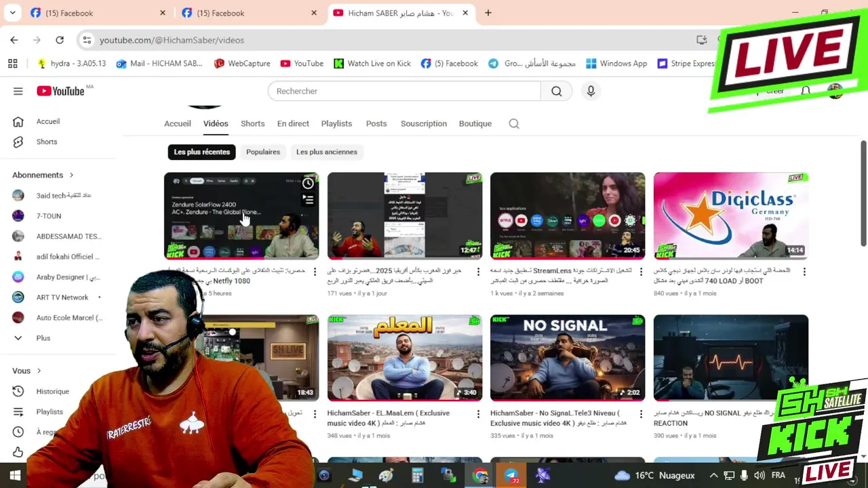The image size is (868, 488).
Task: Open new browser tab with plus button
Action: click(x=488, y=13)
